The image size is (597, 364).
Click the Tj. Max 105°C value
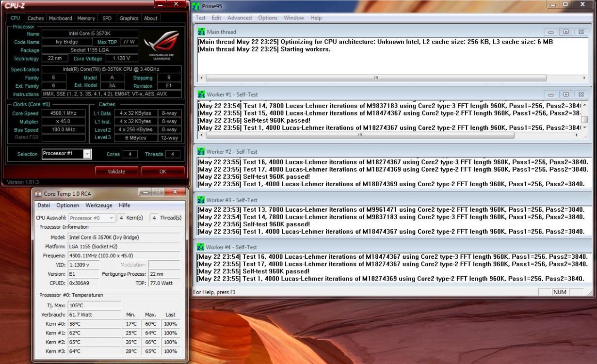click(x=94, y=305)
